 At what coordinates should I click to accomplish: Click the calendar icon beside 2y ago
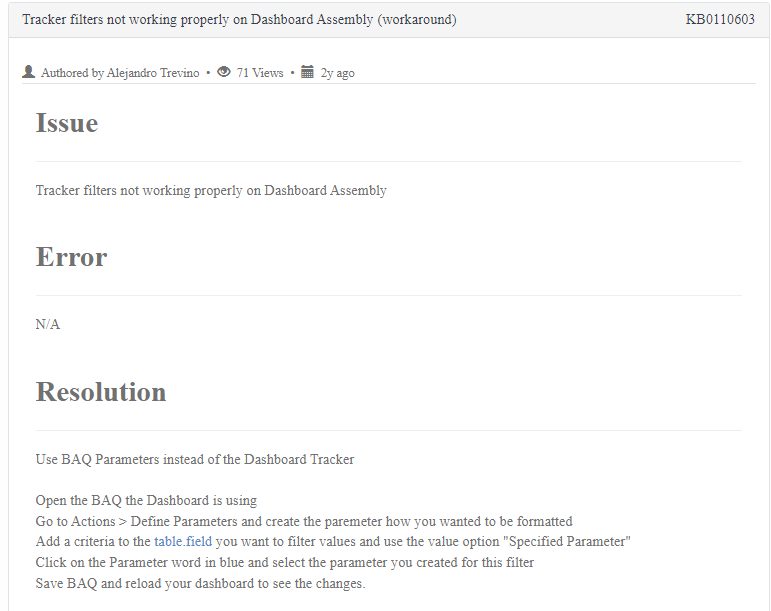point(307,72)
